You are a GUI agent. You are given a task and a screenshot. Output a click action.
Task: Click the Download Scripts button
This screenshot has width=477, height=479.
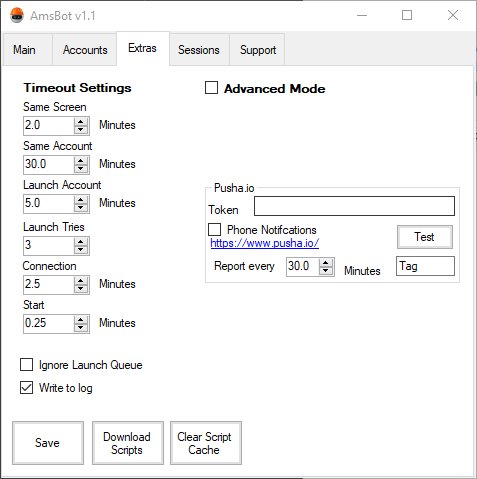pos(128,443)
